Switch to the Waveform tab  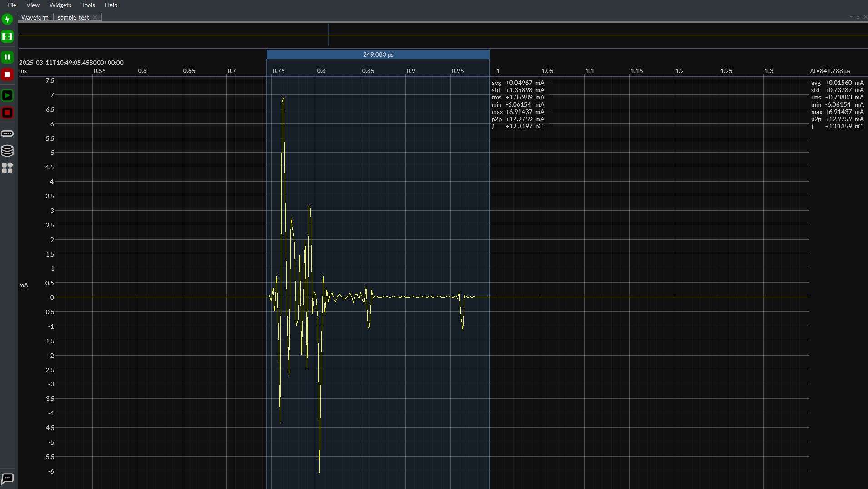35,17
